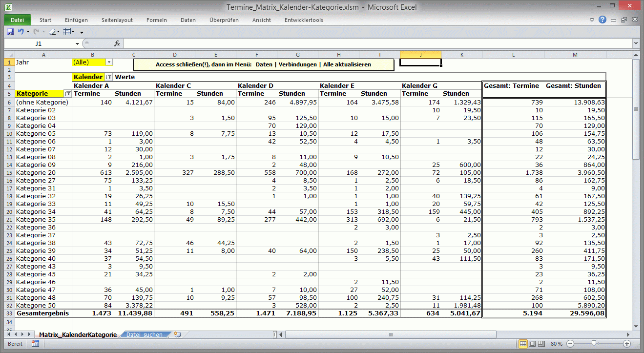Switch to Page Layout view button
644x353 pixels.
point(533,344)
